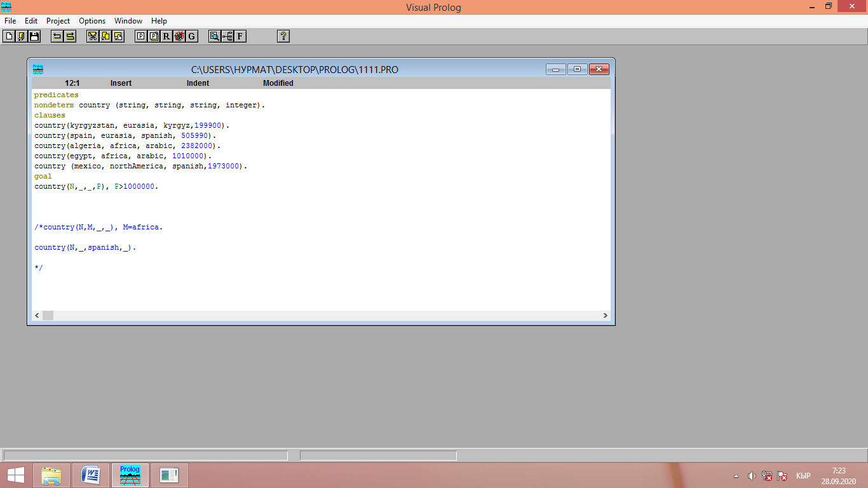
Task: Click the egypt country clause line
Action: point(123,156)
